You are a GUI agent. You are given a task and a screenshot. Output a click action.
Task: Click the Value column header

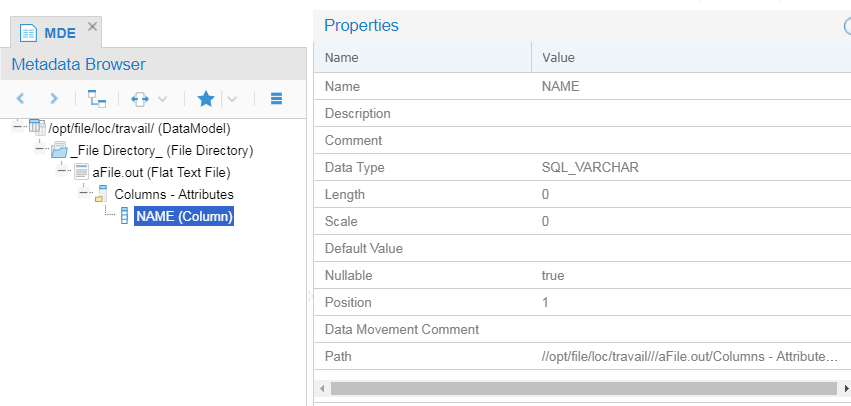(x=558, y=58)
